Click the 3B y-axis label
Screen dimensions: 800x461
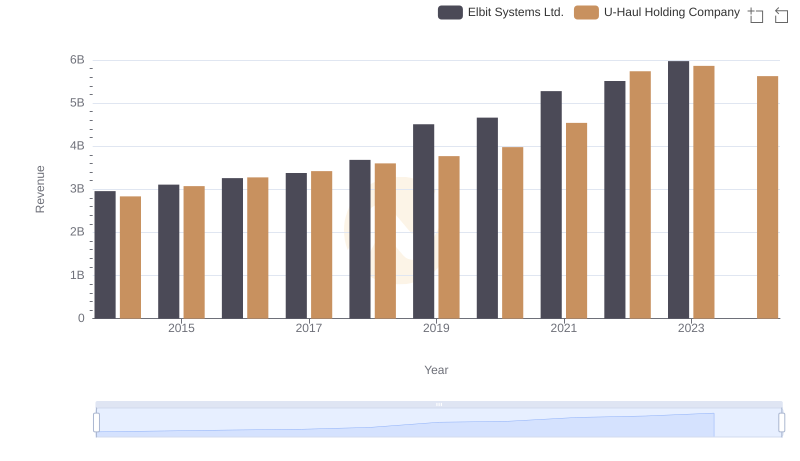pyautogui.click(x=77, y=189)
